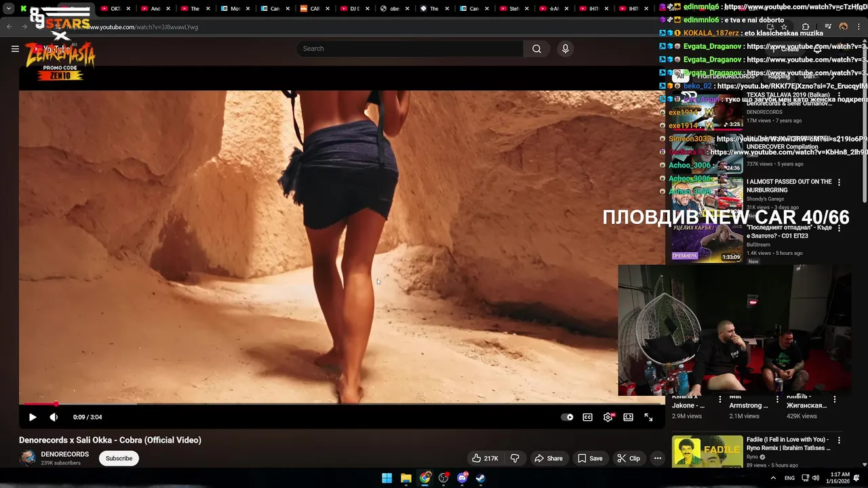Open options for the NURBURGRING video
Image resolution: width=868 pixels, height=488 pixels.
coord(839,182)
